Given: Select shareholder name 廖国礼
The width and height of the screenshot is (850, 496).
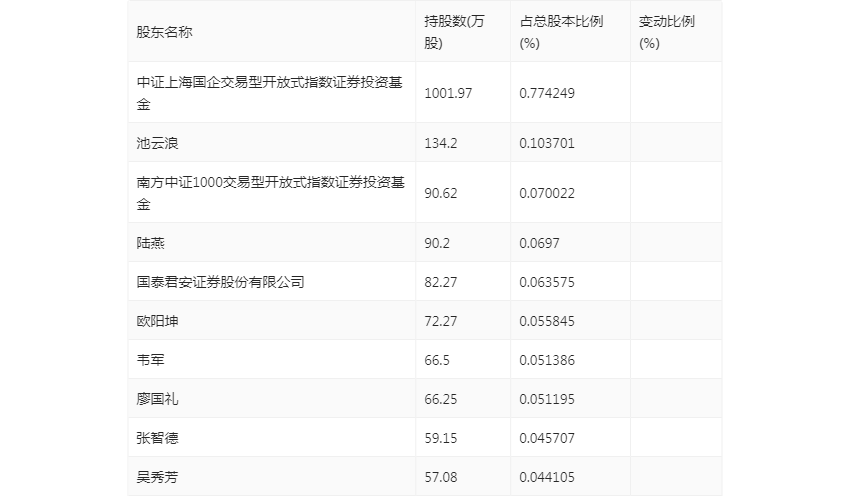Looking at the screenshot, I should [x=157, y=399].
